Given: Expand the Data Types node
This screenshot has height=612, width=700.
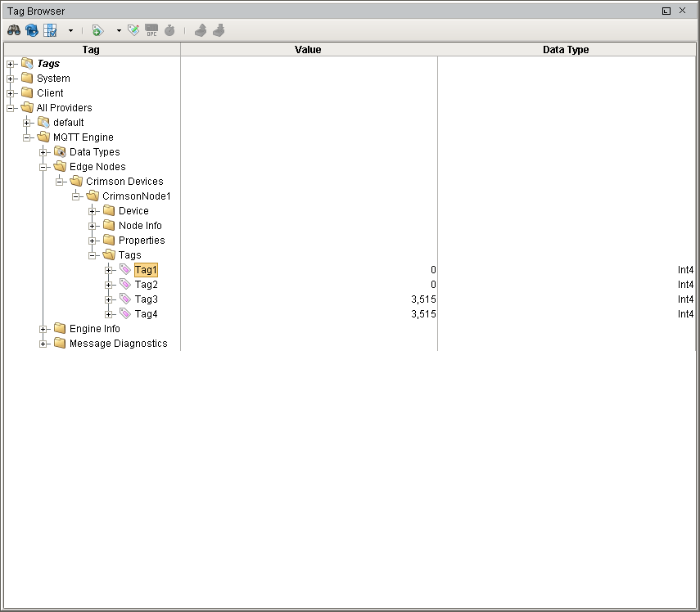Looking at the screenshot, I should (43, 152).
